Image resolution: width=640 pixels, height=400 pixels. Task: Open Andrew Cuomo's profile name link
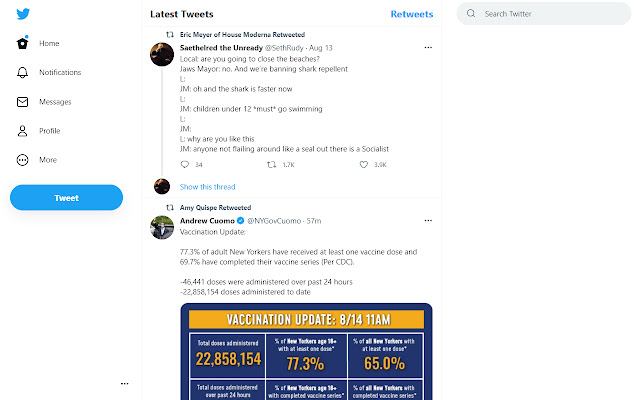pyautogui.click(x=206, y=220)
